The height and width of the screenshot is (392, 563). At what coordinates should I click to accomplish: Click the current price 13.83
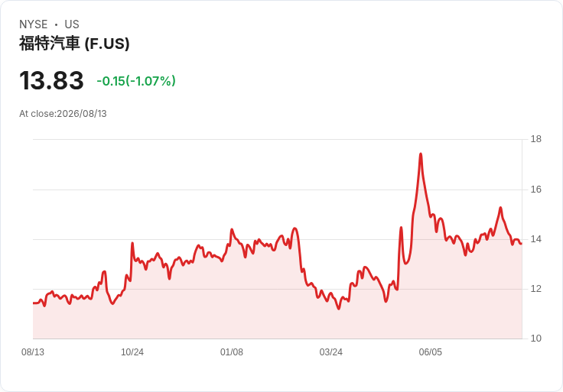point(51,80)
